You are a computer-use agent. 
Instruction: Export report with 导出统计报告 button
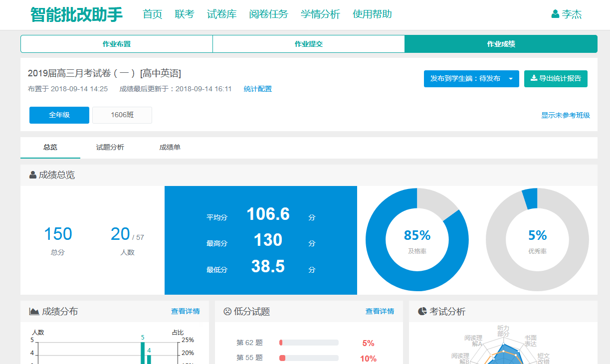point(556,79)
